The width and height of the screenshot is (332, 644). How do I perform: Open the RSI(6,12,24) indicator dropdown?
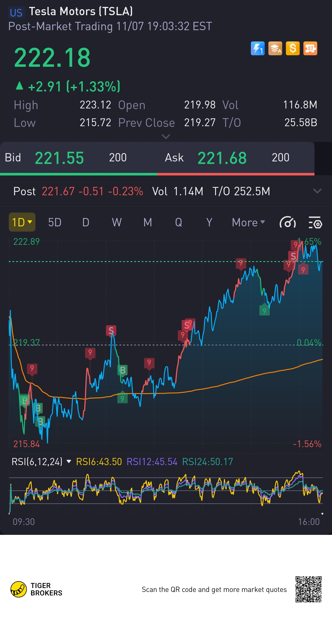click(41, 461)
